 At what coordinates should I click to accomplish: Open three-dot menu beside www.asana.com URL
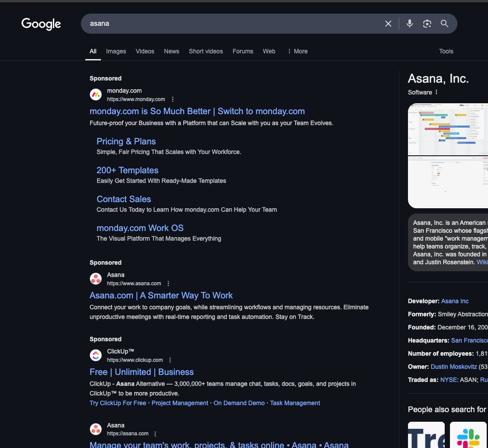[168, 283]
